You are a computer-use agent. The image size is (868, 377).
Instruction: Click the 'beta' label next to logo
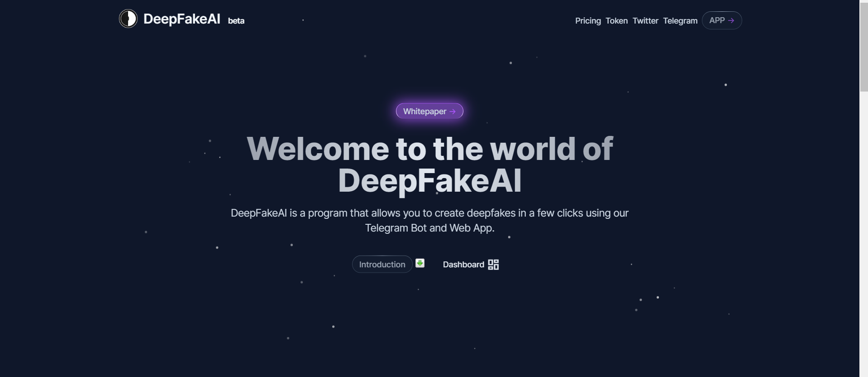[x=236, y=21]
